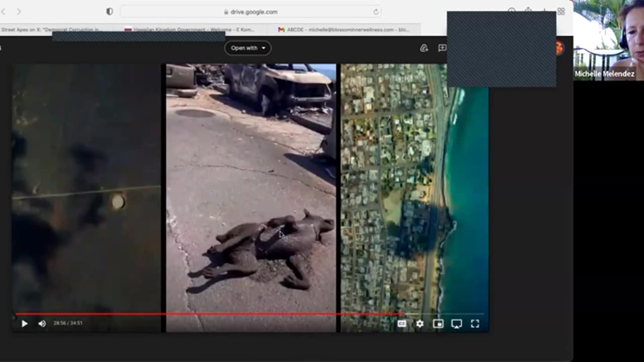Open AirPlay cast options
The height and width of the screenshot is (362, 644).
pos(456,324)
